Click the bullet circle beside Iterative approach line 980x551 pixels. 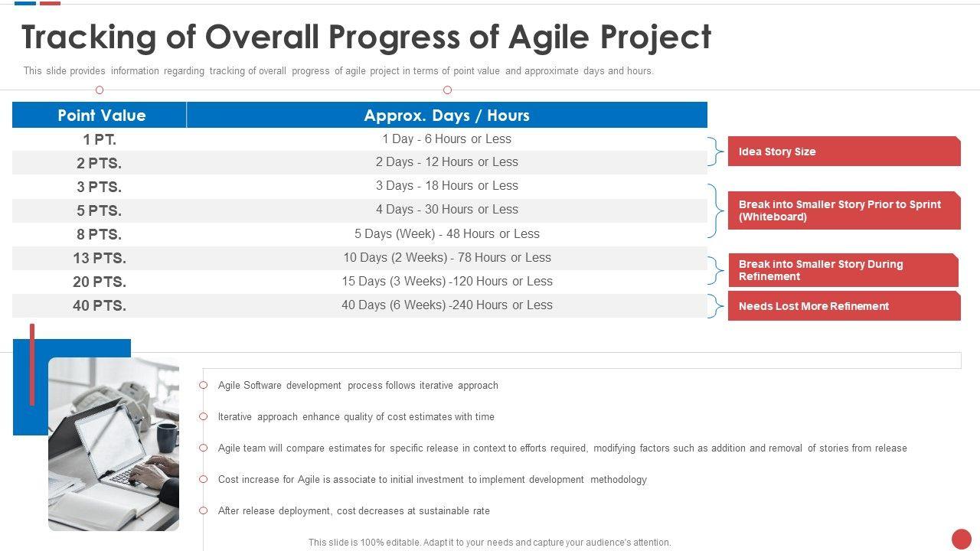204,417
